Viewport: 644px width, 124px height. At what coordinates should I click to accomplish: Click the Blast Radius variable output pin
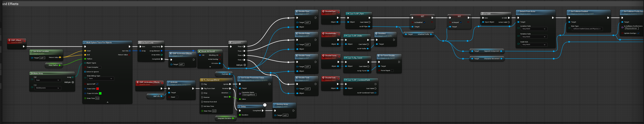[60, 65]
